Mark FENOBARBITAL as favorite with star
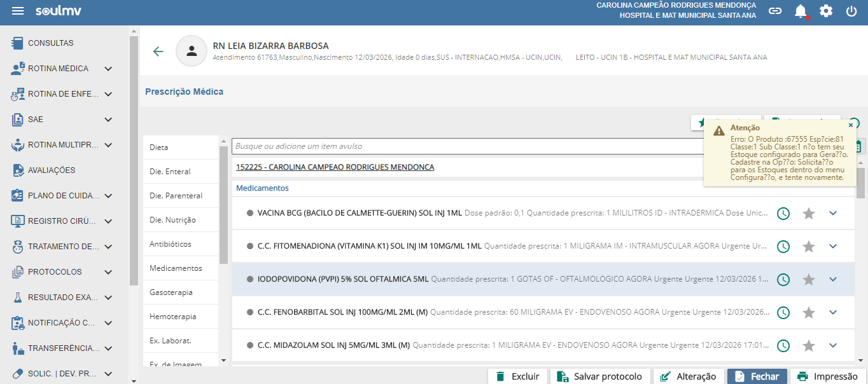The height and width of the screenshot is (384, 868). [x=809, y=313]
